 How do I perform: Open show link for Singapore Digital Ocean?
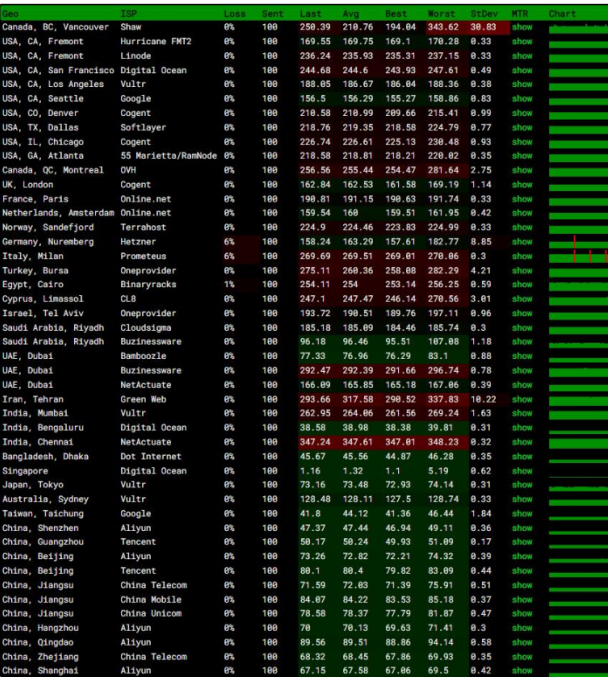[x=522, y=471]
